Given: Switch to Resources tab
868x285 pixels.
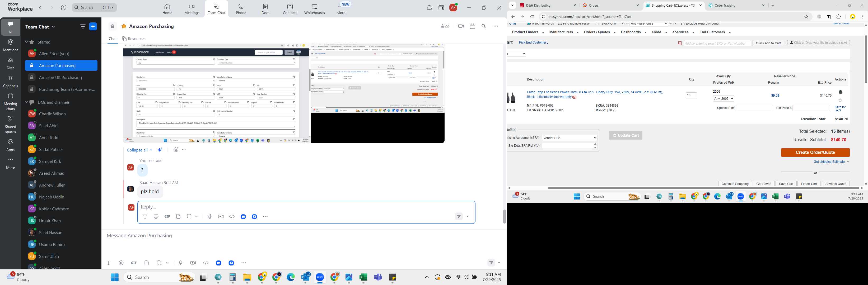Looking at the screenshot, I should (134, 39).
